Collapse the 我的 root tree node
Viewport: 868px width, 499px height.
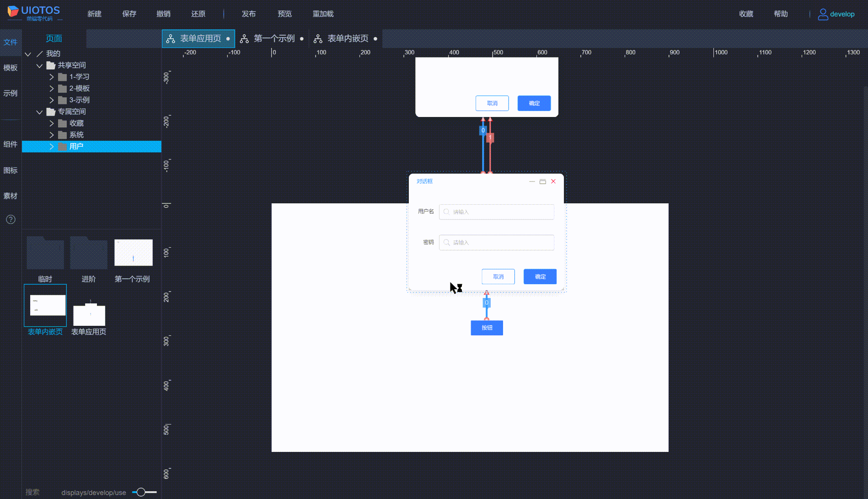(x=28, y=54)
